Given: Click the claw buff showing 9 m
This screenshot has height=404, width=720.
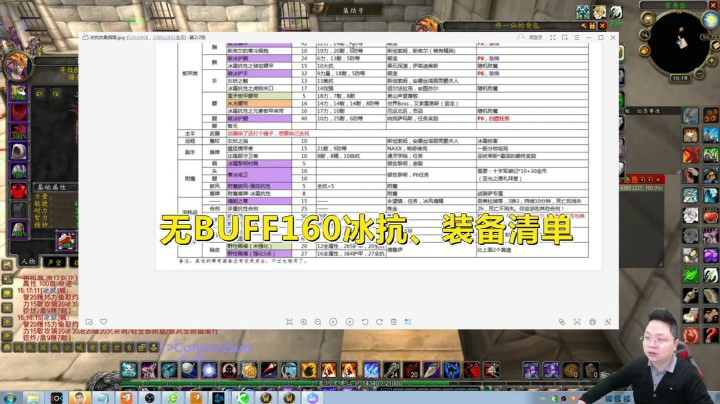Looking at the screenshot, I should point(616,12).
